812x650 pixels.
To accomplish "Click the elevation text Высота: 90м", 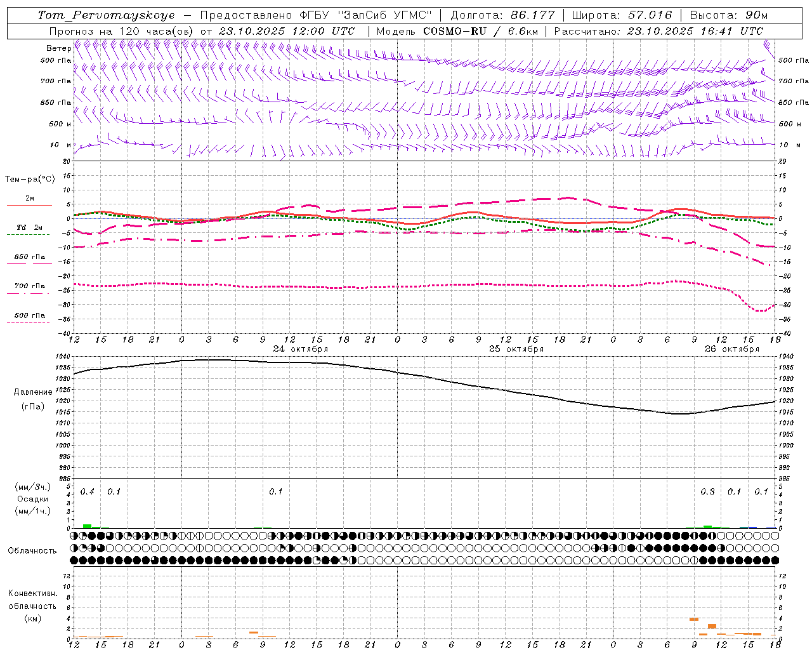I will (x=728, y=15).
